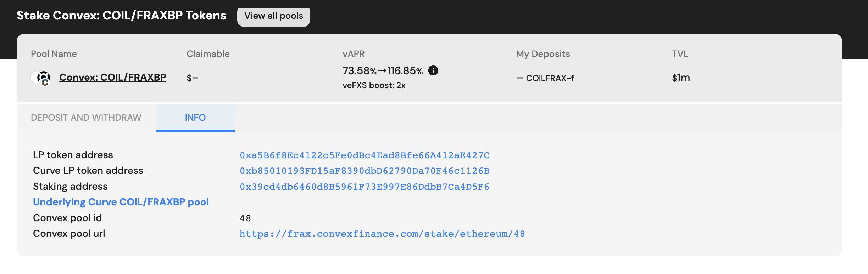This screenshot has height=274, width=868.
Task: Click the COILFRAX-f deposits value
Action: [545, 78]
